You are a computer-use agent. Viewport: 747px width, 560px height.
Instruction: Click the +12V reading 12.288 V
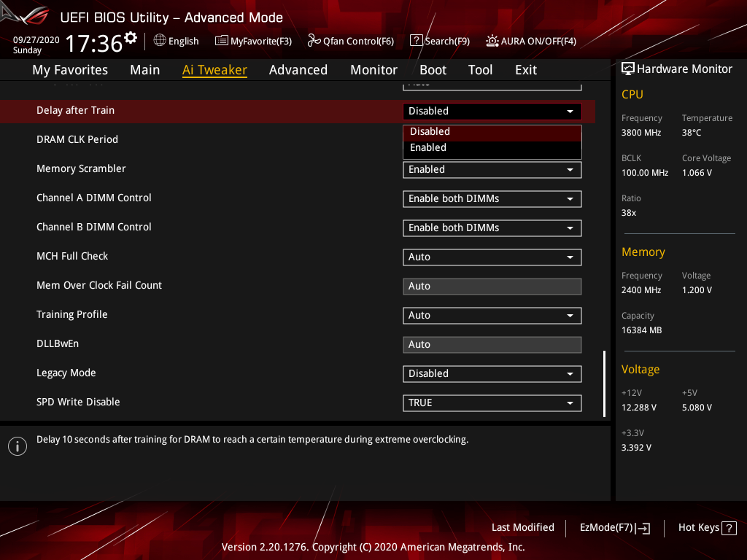point(639,408)
